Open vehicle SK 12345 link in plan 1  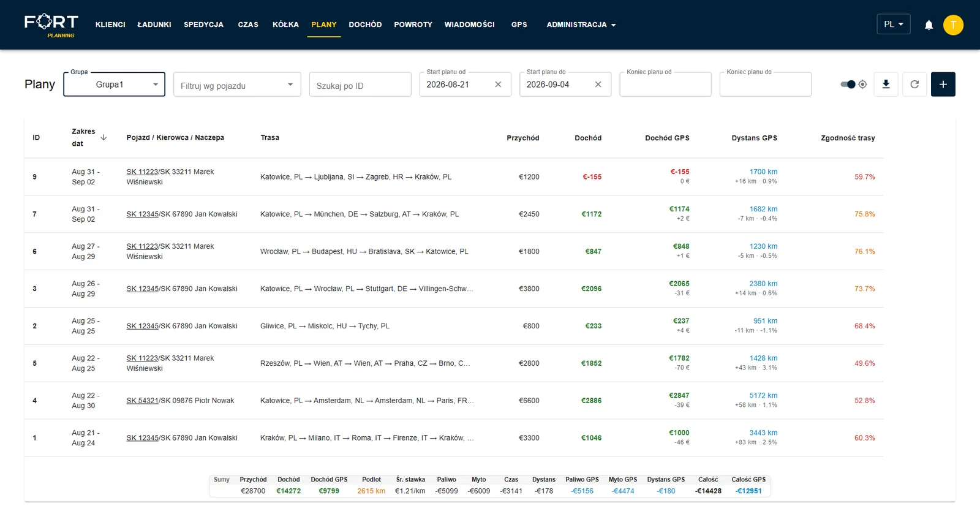point(142,438)
